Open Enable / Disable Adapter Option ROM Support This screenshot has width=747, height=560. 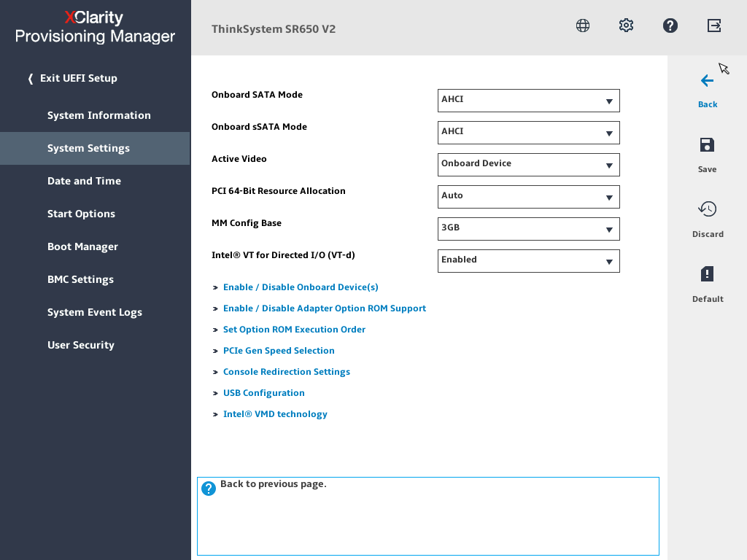point(325,308)
